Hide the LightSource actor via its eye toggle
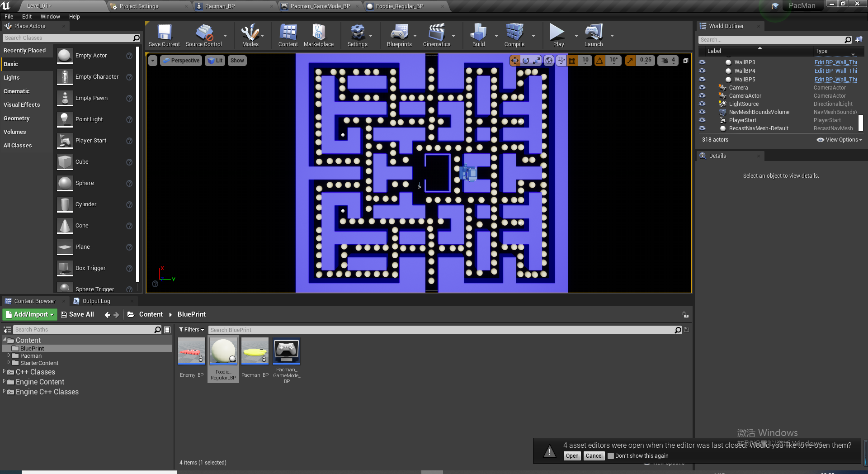Screen dimensions: 868x474 [702, 104]
